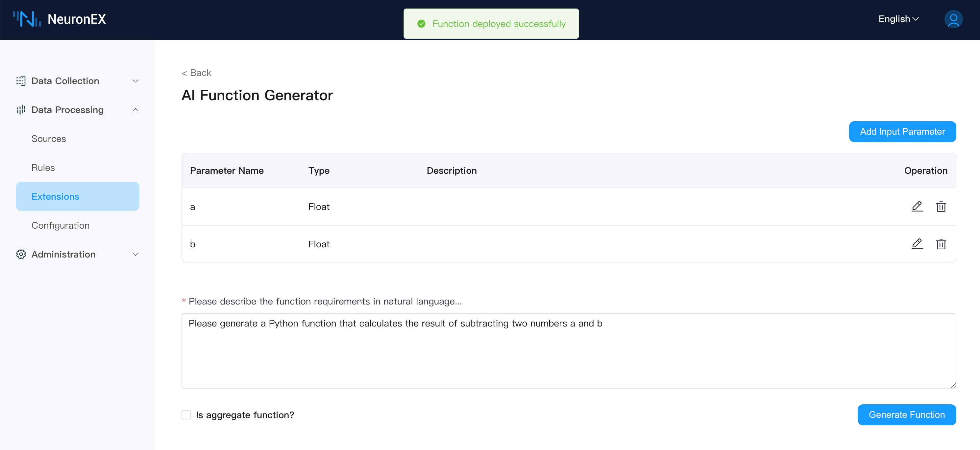Screen dimensions: 980x450
Task: Click the NeuronEX logo icon
Action: coord(27,19)
